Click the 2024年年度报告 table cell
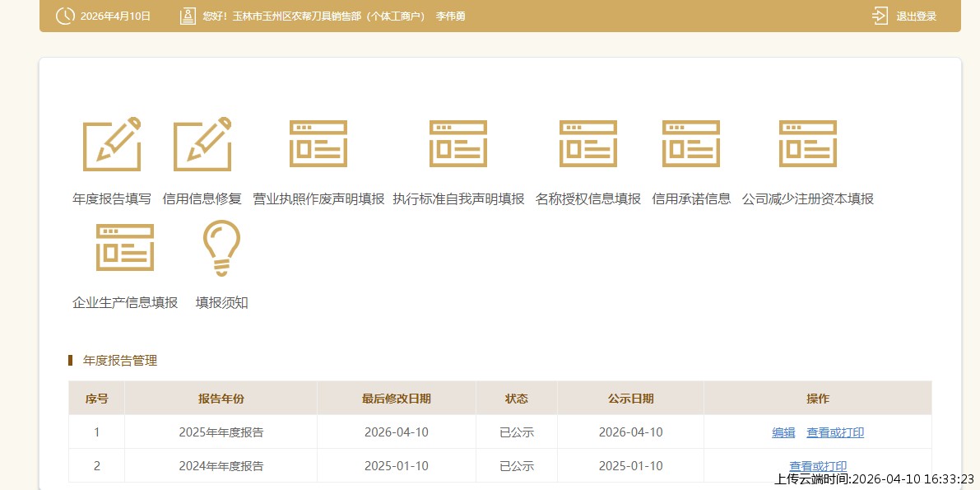 [x=221, y=466]
